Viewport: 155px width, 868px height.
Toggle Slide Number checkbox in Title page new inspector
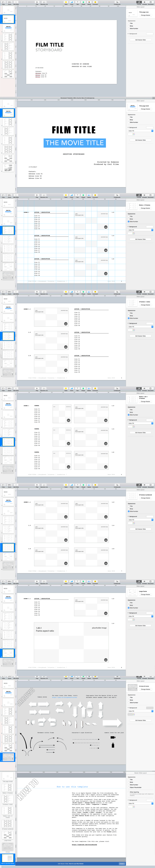(128, 29)
